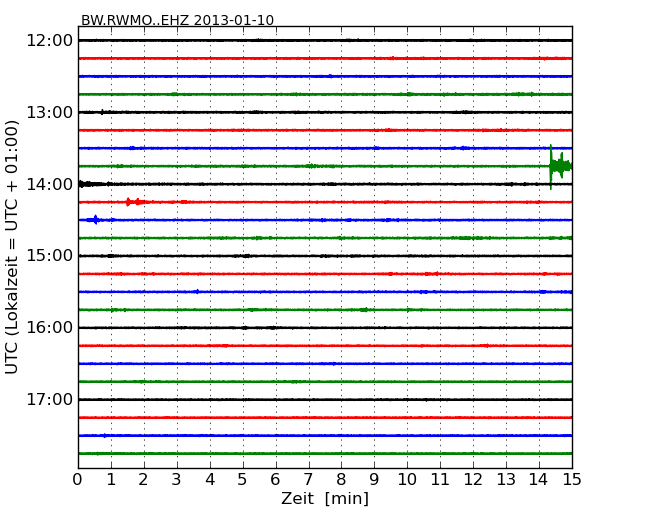The width and height of the screenshot is (650, 520).
Task: Select the 15:00 time label
Action: (x=49, y=256)
